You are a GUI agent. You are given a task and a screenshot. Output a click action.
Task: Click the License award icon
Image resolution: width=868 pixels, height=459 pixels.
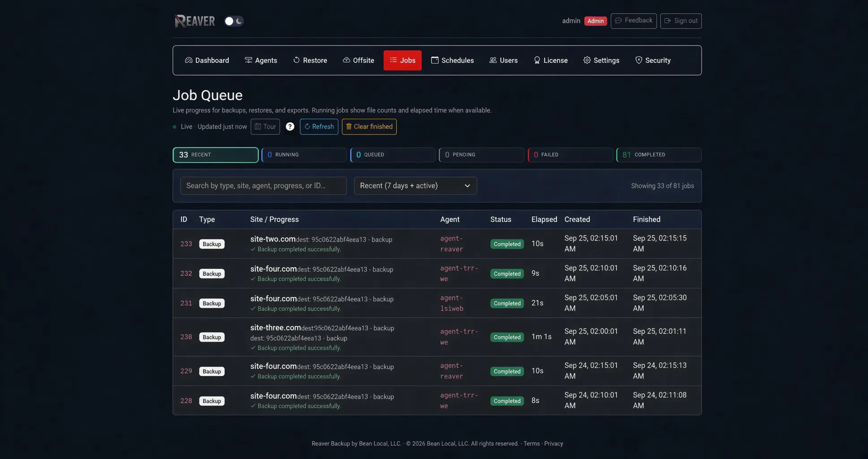pyautogui.click(x=537, y=60)
